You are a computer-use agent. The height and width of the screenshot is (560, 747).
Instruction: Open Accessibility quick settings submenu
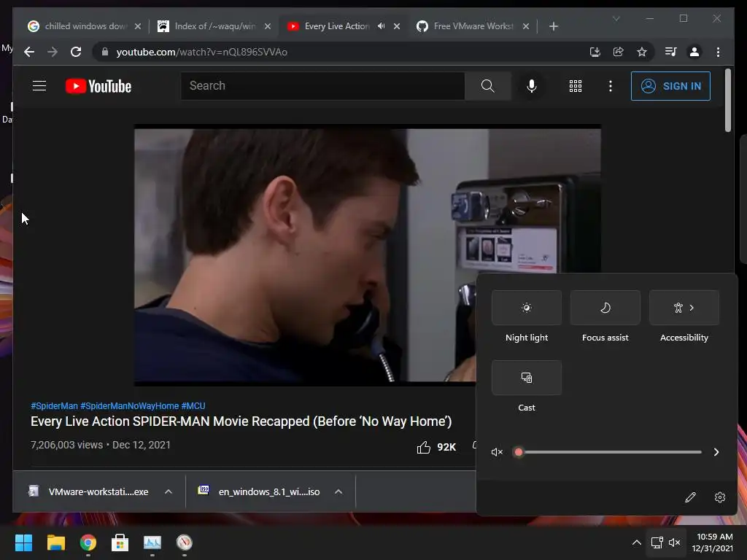click(x=684, y=308)
